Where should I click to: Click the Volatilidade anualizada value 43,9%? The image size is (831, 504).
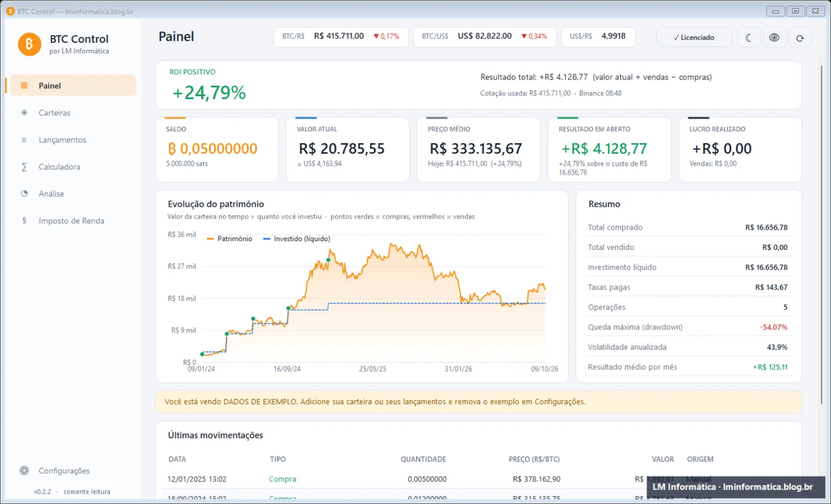click(778, 347)
